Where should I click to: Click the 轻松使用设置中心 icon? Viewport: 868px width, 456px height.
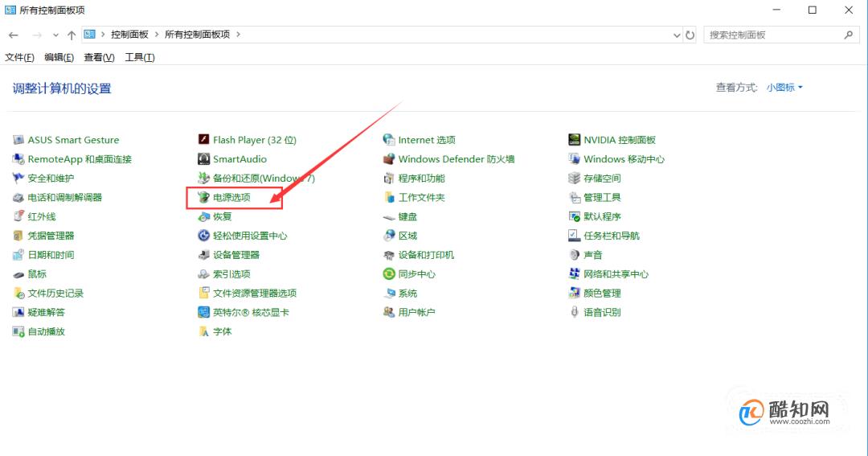[203, 236]
